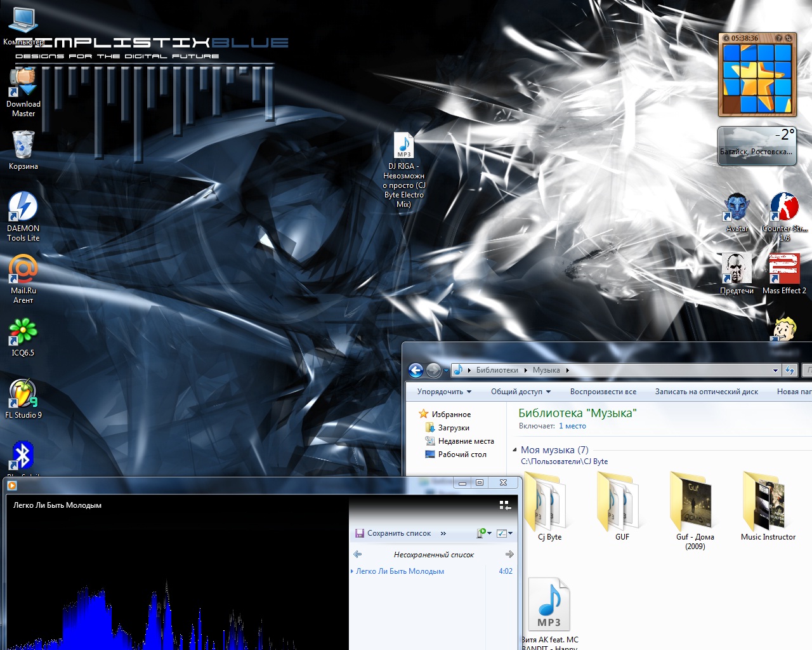812x650 pixels.
Task: Click the music note icon in address bar
Action: [458, 369]
